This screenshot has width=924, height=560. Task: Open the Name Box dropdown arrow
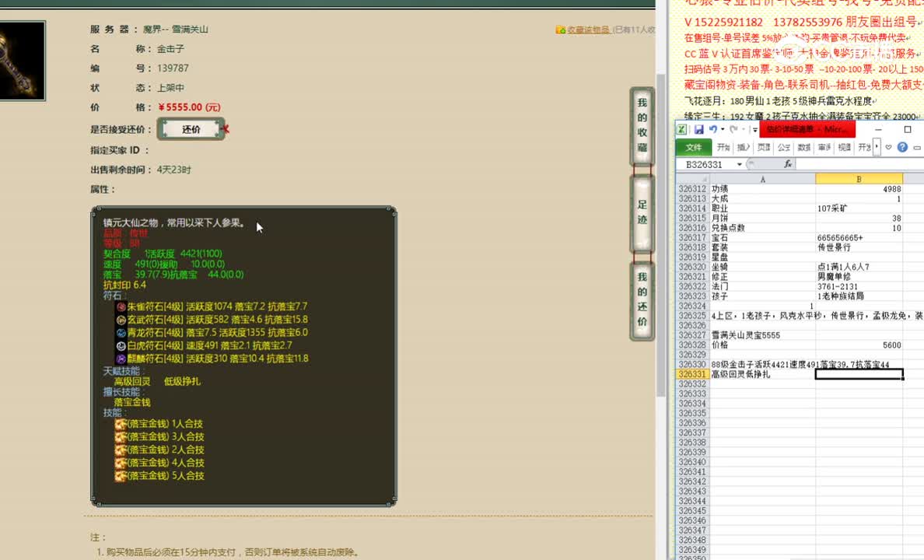739,164
